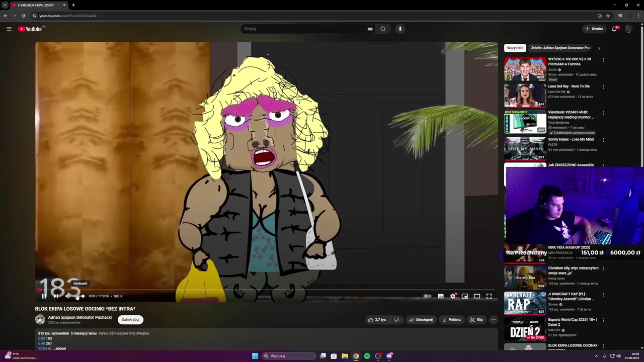This screenshot has width=644, height=362.
Task: Open the #ŚmieszneFilmy hashtag
Action: pyautogui.click(x=122, y=333)
